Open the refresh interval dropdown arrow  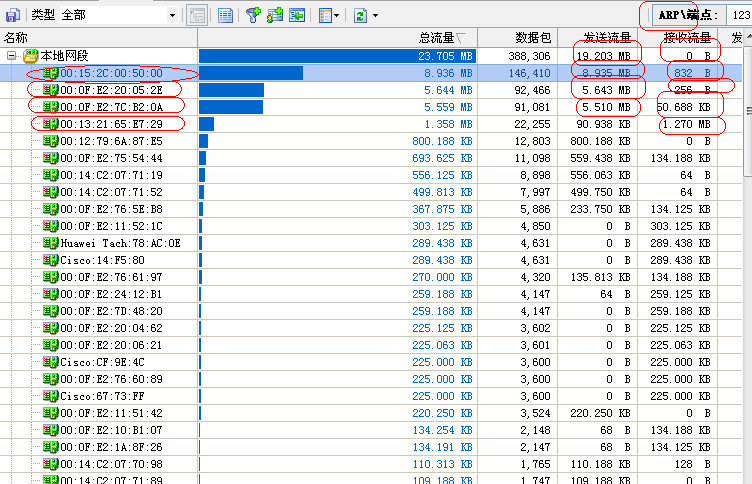[x=374, y=16]
